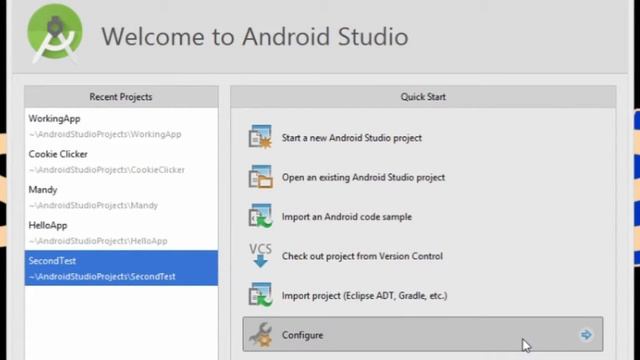Click the Recent Projects panel header

click(x=121, y=97)
